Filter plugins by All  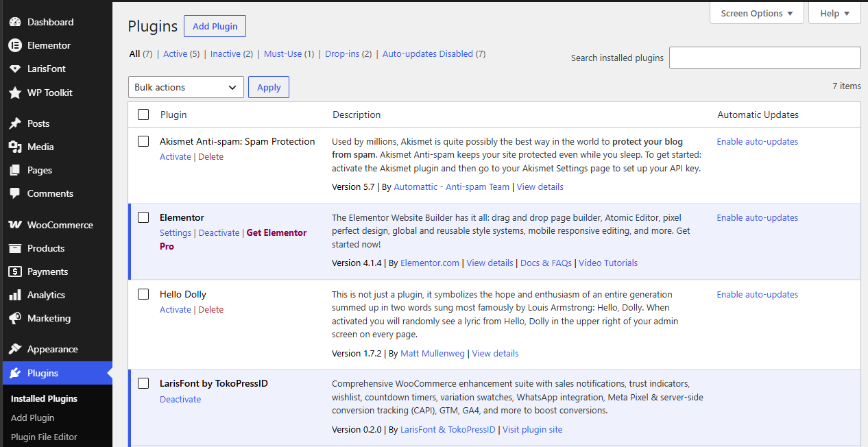pyautogui.click(x=134, y=53)
